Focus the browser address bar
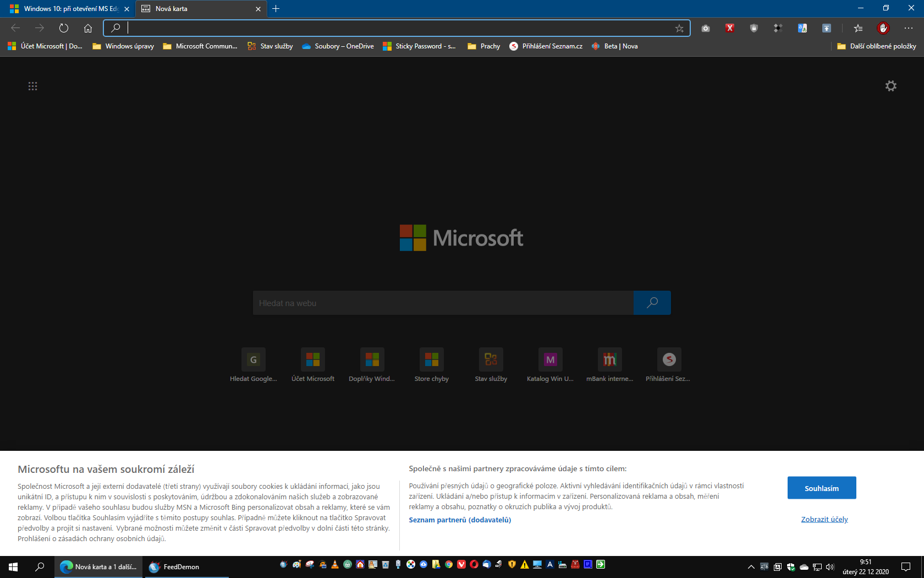Image resolution: width=924 pixels, height=578 pixels. [x=397, y=28]
